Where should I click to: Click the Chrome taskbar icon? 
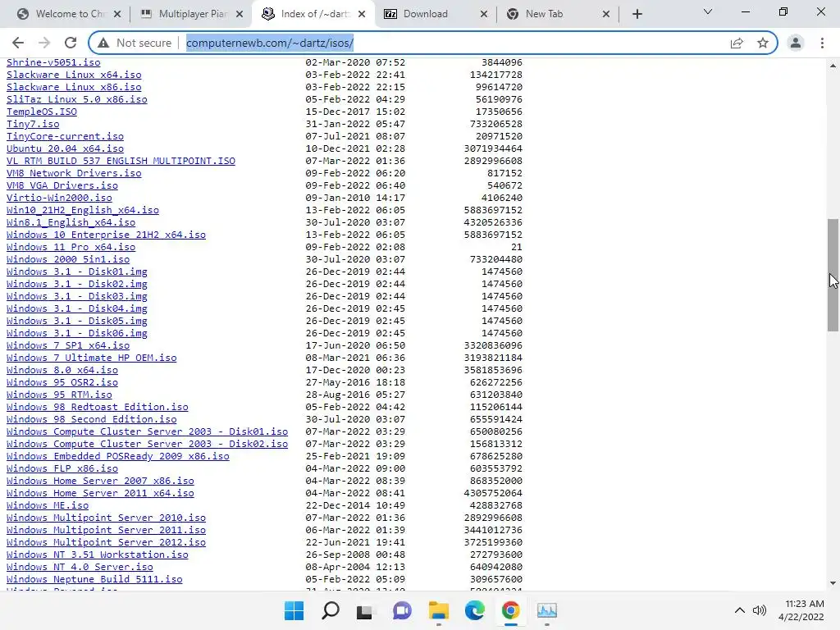click(x=510, y=610)
